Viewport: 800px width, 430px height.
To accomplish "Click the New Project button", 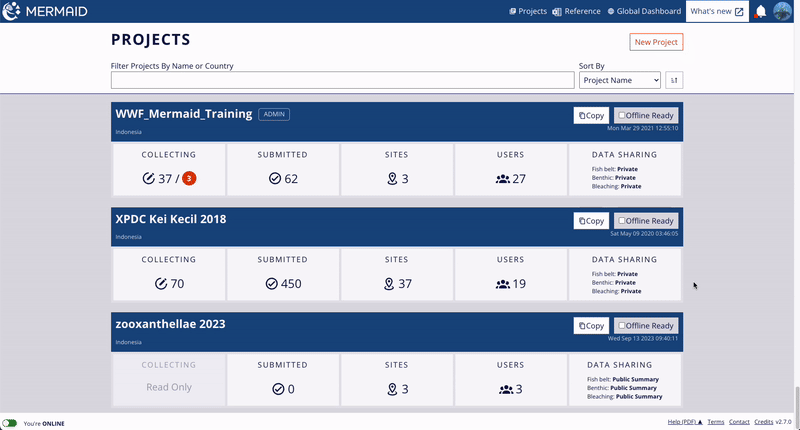I will [x=656, y=42].
